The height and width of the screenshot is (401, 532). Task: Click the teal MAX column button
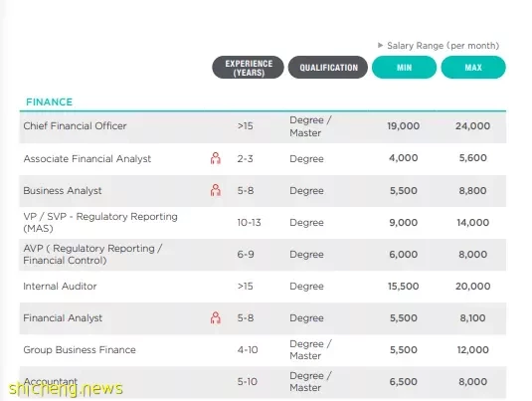[473, 68]
